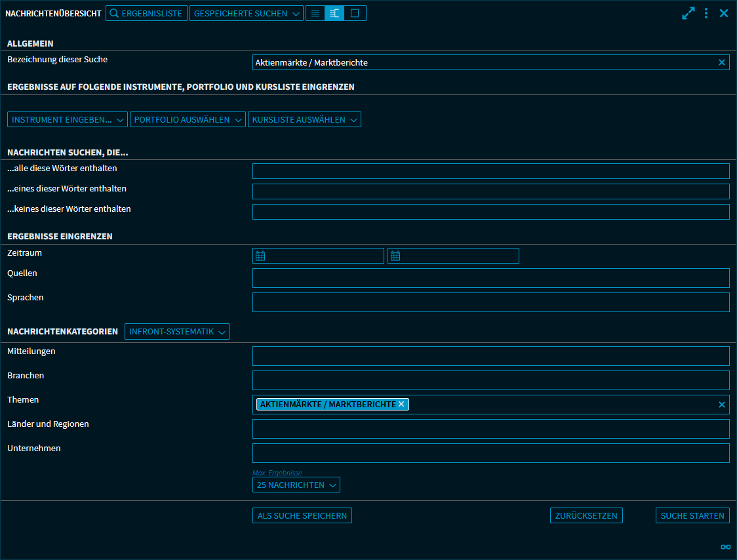Clear the search name field with X
Screen dimensions: 737x560
click(x=722, y=62)
